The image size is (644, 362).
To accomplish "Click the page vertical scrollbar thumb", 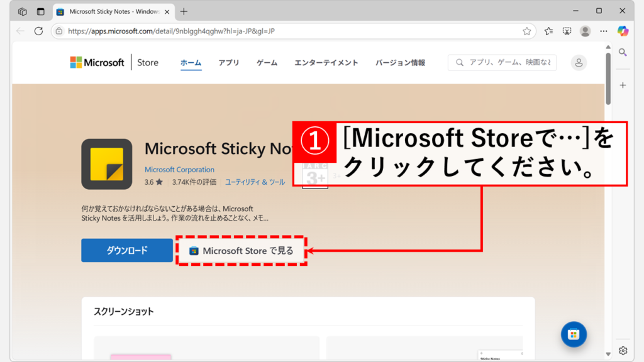I will coord(608,79).
